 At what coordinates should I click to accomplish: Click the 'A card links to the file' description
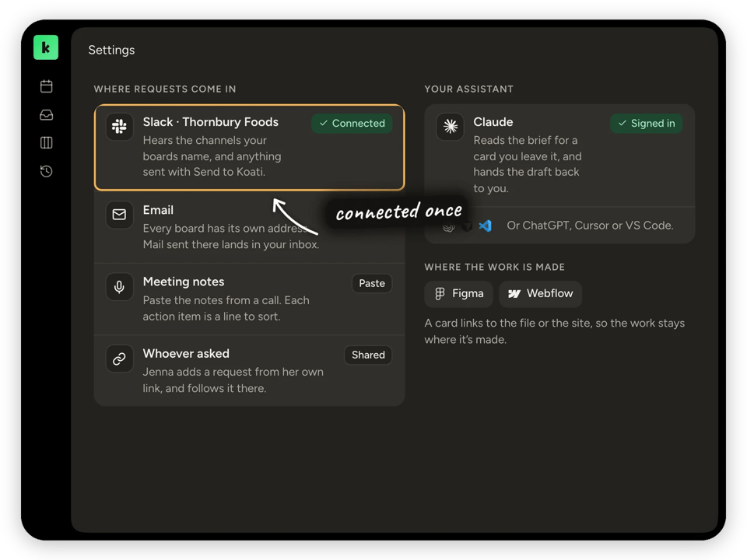coord(555,331)
